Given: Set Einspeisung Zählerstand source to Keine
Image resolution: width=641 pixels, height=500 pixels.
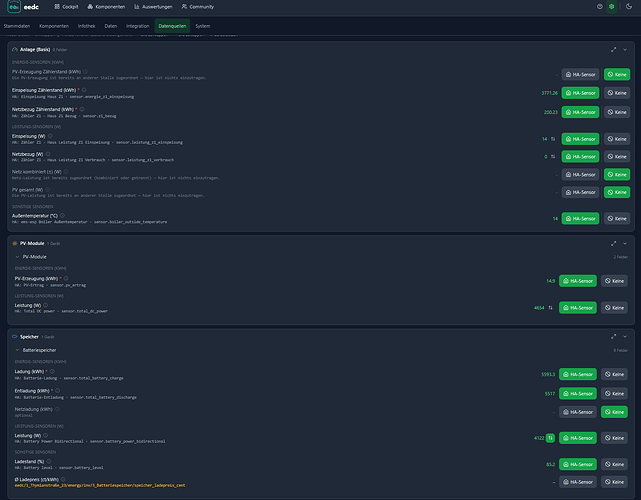Looking at the screenshot, I should [617, 93].
